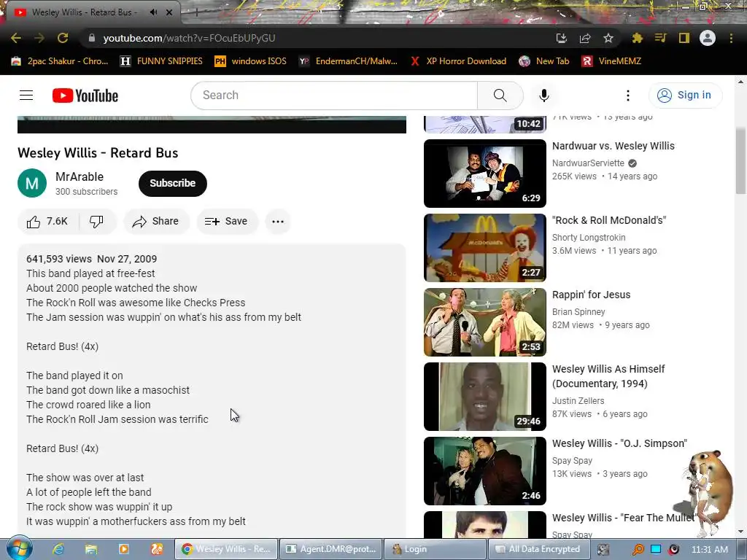This screenshot has height=560, width=747.
Task: Switch to the Agent.DMR@prot... taskbar window
Action: point(331,550)
